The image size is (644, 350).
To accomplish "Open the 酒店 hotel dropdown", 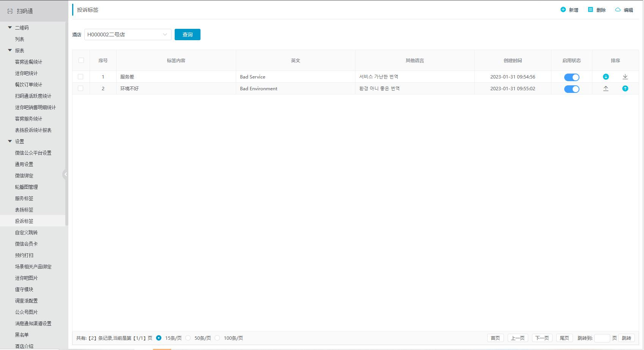I will click(x=128, y=35).
